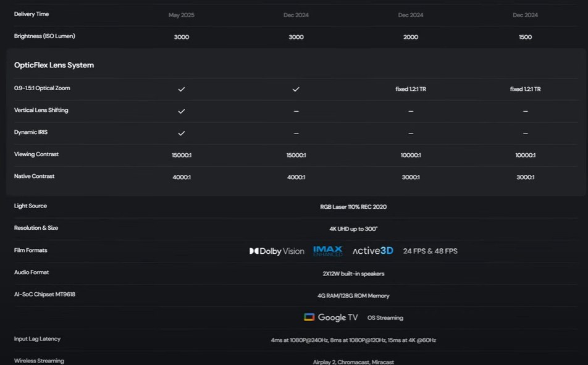Click the 24 FPS & 48 FPS label

click(430, 251)
